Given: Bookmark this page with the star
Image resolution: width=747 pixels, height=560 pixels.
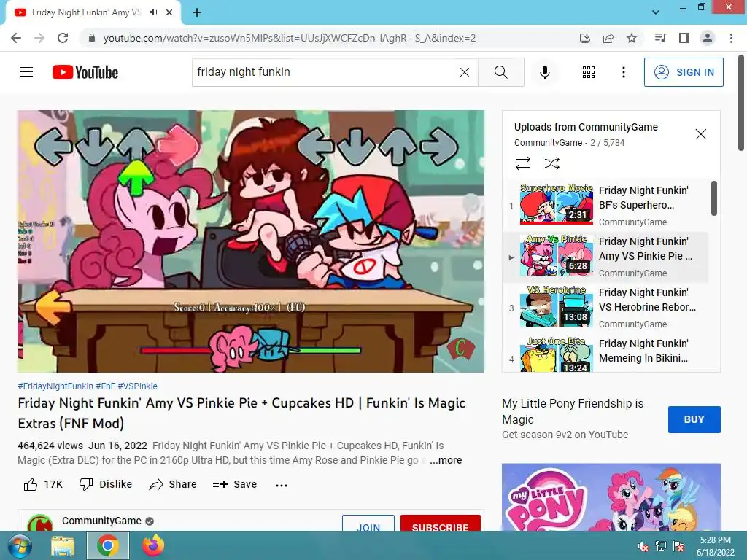Looking at the screenshot, I should click(x=632, y=38).
